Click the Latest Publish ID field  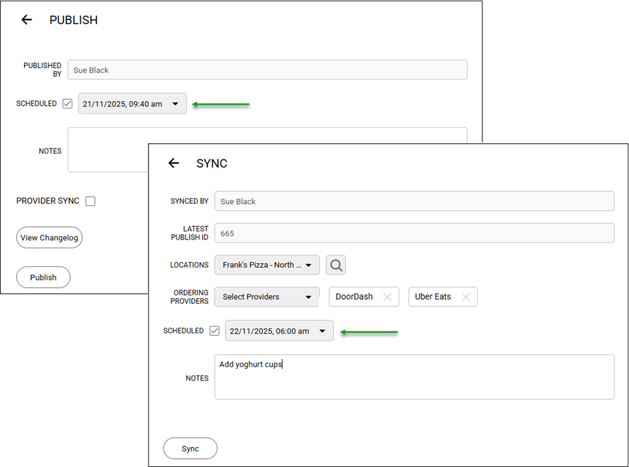coord(414,233)
